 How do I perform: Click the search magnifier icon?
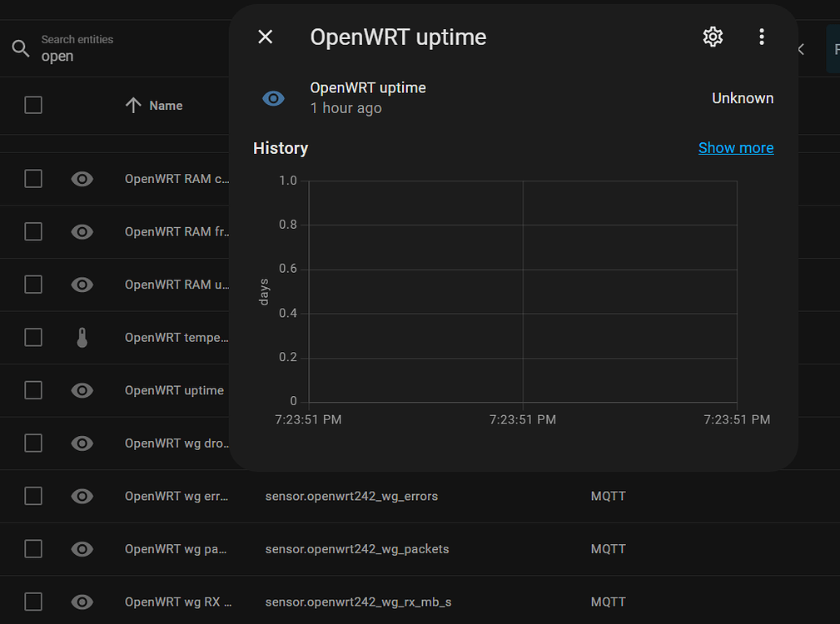pos(21,48)
